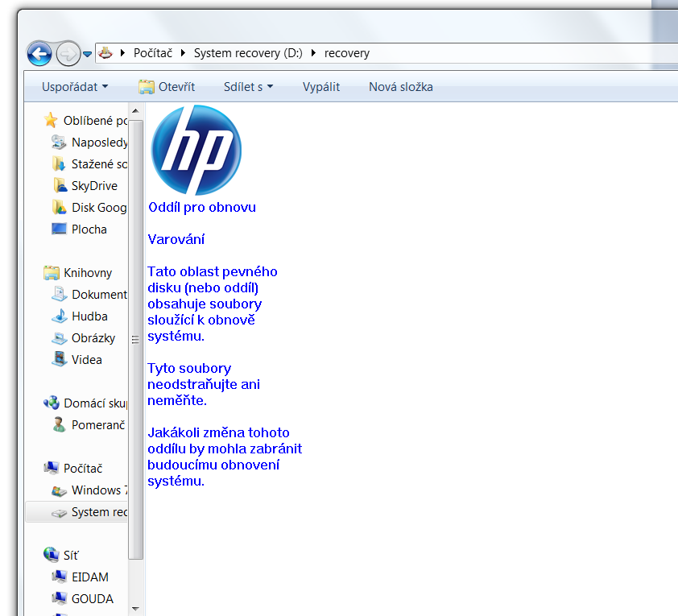Viewport: 678px width, 616px height.
Task: Select the Plocha desktop icon
Action: (x=59, y=229)
